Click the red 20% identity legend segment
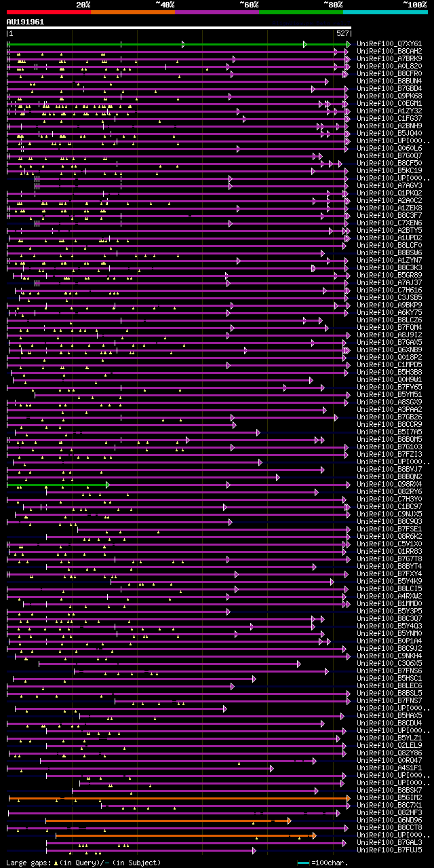Screen dimensions: 434x868 (48, 12)
